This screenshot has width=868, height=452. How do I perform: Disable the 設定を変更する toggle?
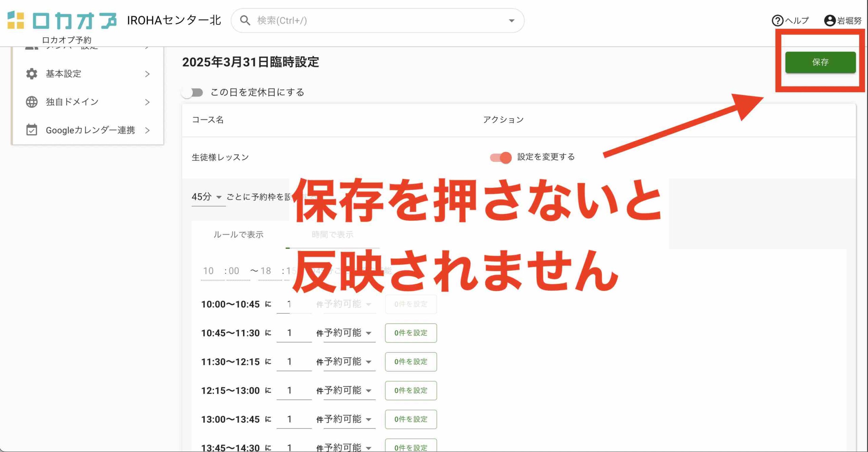click(500, 157)
